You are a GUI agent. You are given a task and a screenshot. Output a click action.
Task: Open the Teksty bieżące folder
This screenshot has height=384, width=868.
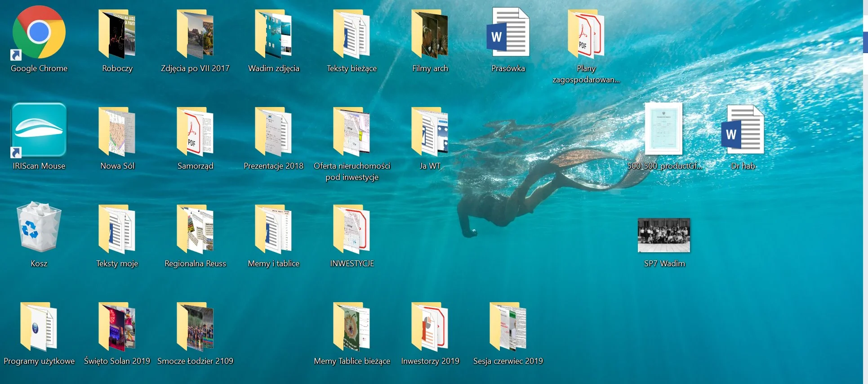[x=352, y=34]
